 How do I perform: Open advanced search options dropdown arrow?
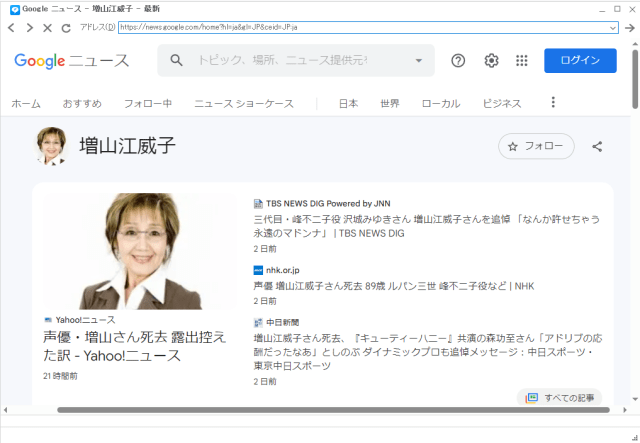tap(418, 60)
